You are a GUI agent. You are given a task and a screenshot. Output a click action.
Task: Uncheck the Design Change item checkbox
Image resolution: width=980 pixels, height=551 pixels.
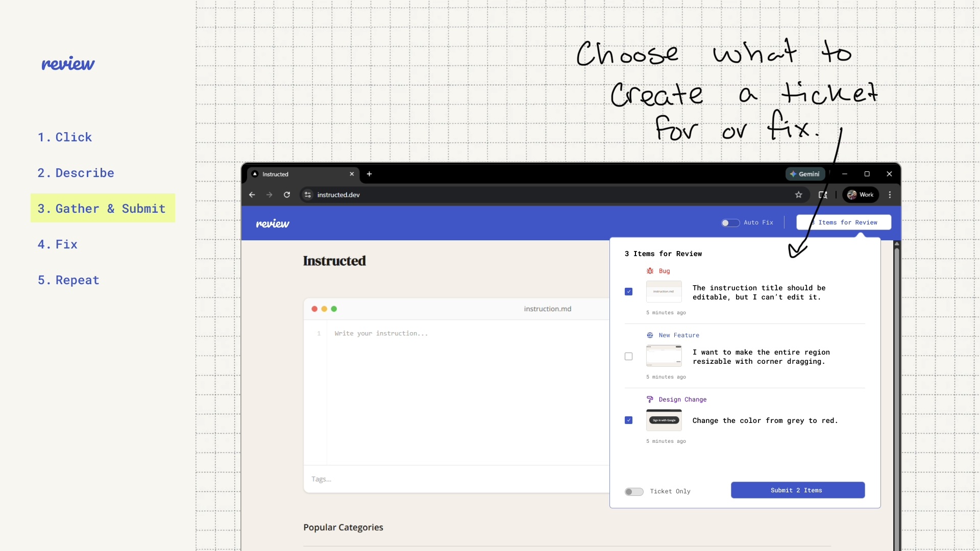(x=628, y=420)
